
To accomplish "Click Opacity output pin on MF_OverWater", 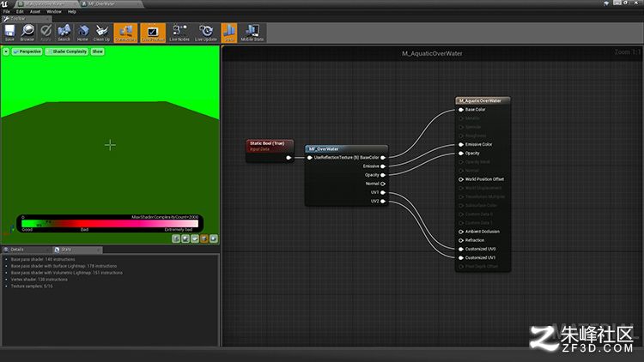I will click(x=383, y=175).
